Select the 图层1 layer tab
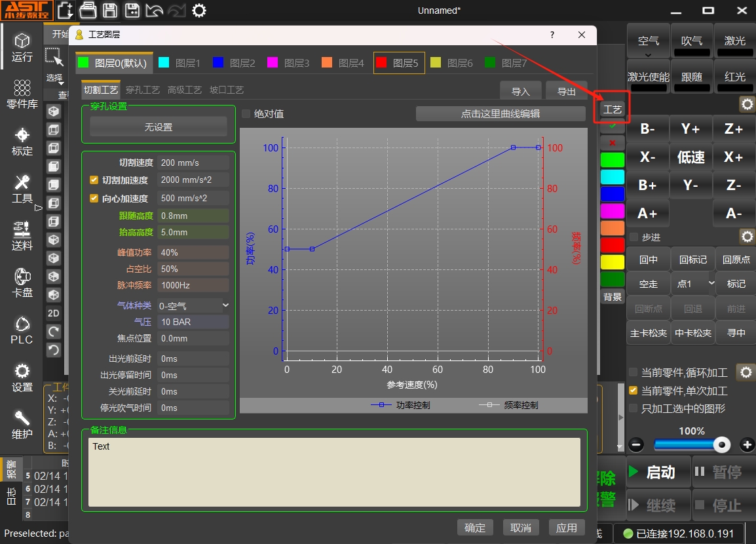756x544 pixels. 180,63
